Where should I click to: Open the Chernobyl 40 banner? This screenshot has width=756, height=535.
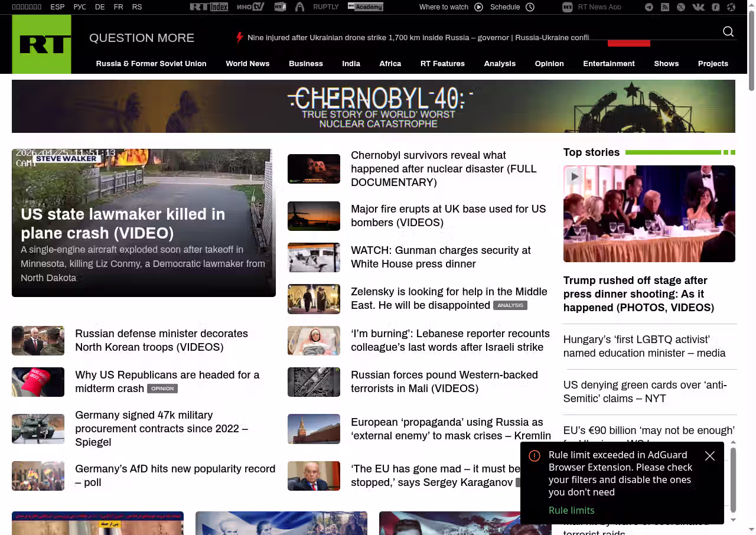(373, 106)
